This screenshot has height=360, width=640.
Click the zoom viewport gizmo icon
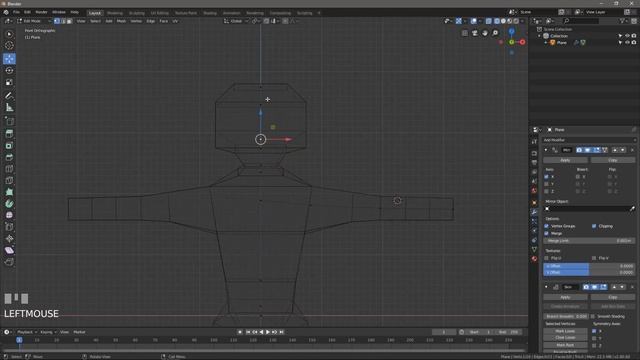[x=495, y=33]
